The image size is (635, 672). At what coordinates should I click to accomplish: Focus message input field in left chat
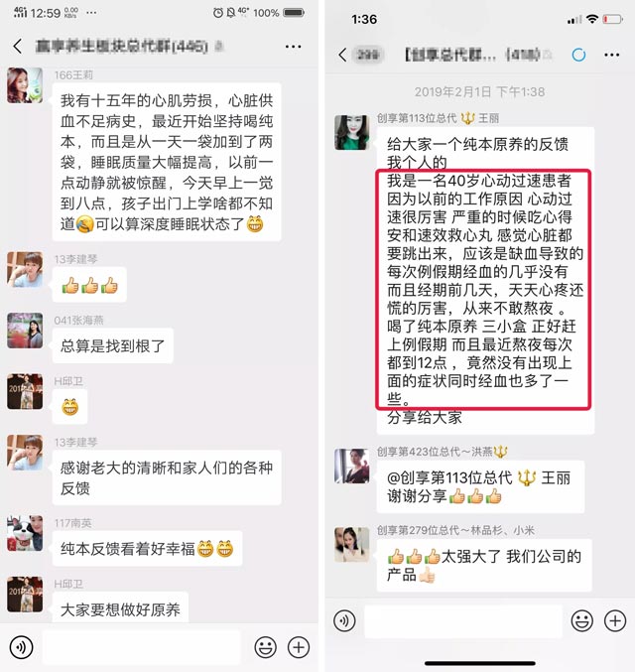coord(142,647)
